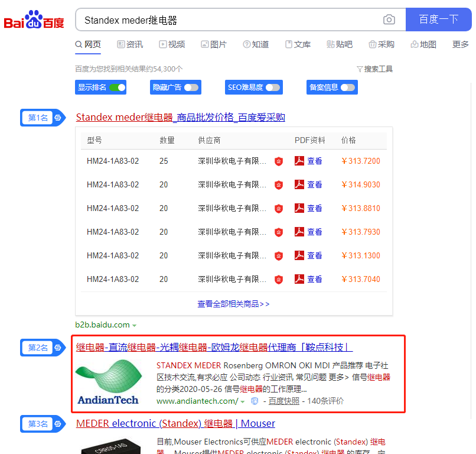The height and width of the screenshot is (454, 476).
Task: Click PDF icon for the ¥313.7040 row
Action: [x=299, y=279]
